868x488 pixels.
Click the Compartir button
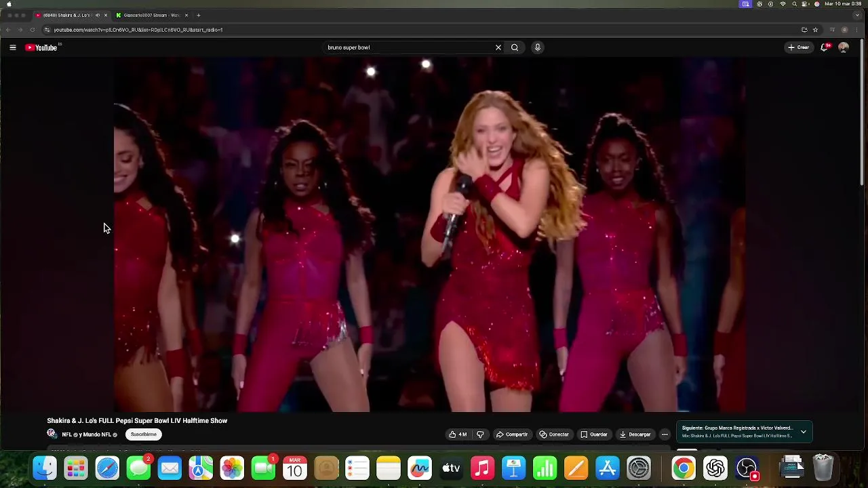coord(511,434)
